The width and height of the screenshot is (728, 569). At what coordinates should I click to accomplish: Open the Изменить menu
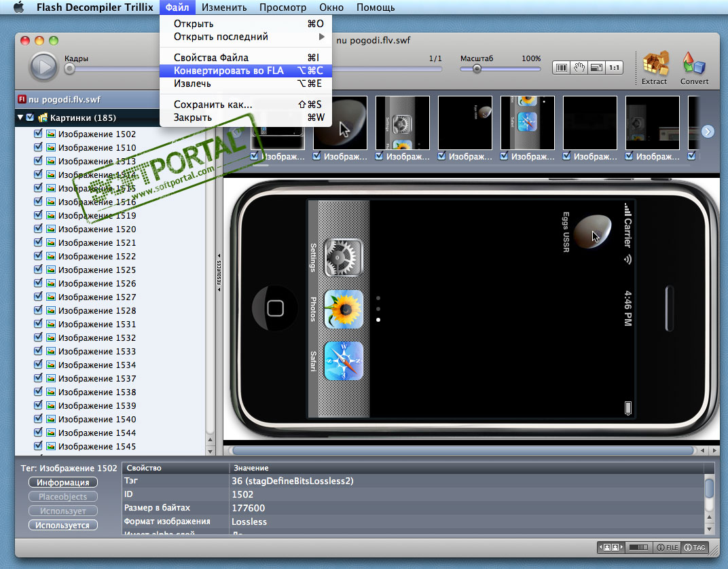(x=224, y=7)
